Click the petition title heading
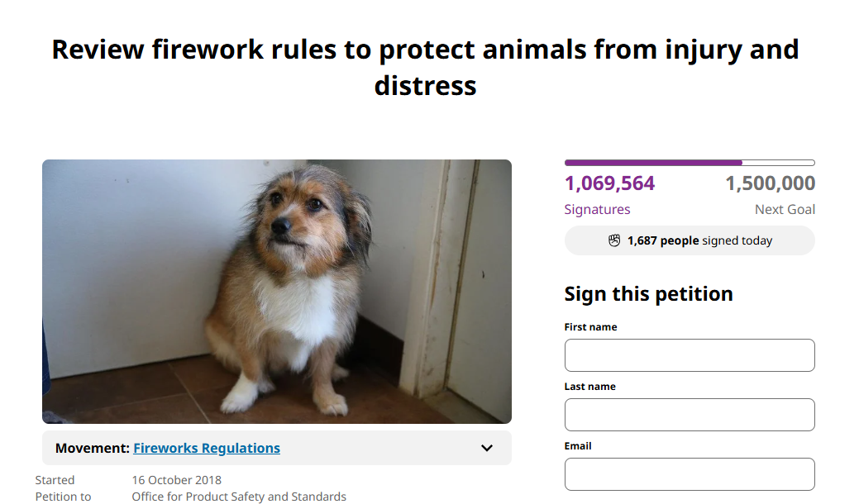Viewport: 859px width, 504px height. click(x=425, y=68)
